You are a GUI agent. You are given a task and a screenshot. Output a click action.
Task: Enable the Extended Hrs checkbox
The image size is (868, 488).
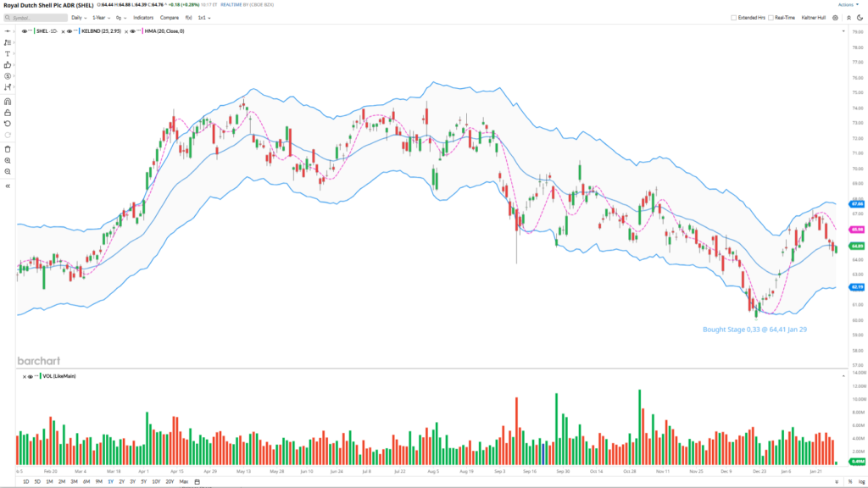(x=734, y=17)
